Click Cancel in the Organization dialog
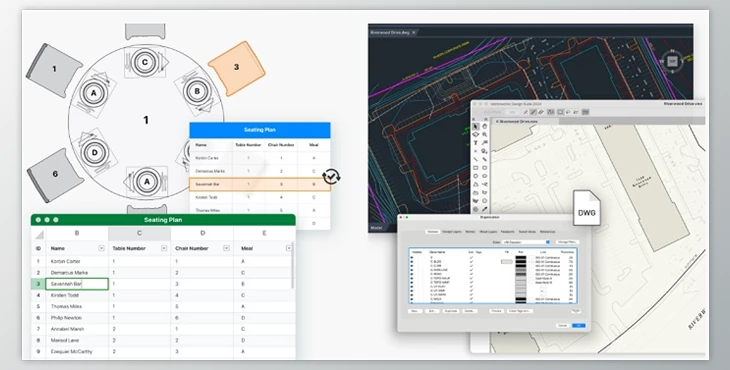The height and width of the screenshot is (370, 730). coord(562,326)
